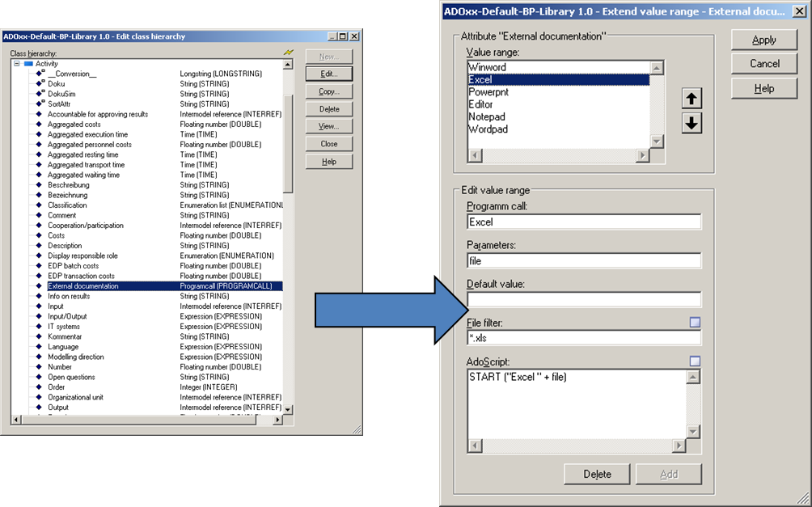Click the Parameters input field

coord(584,260)
